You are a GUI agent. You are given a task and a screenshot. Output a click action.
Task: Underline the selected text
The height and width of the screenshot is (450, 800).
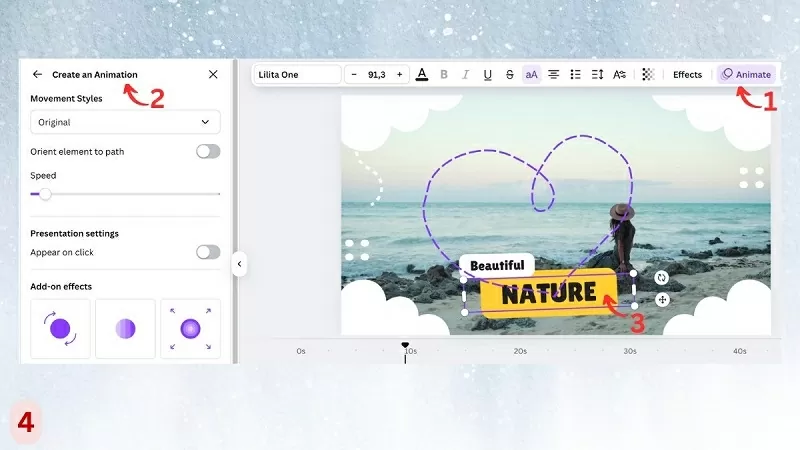(x=487, y=74)
